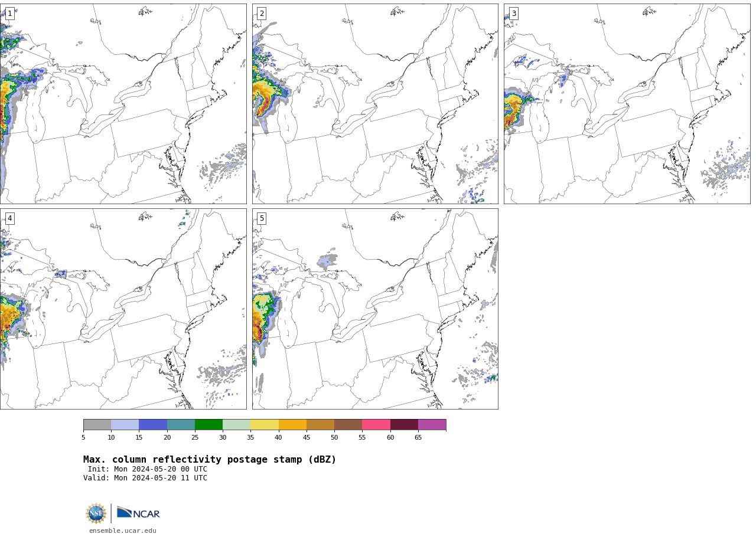
Task: Select the teal 20-25 dBZ swatch
Action: click(181, 425)
